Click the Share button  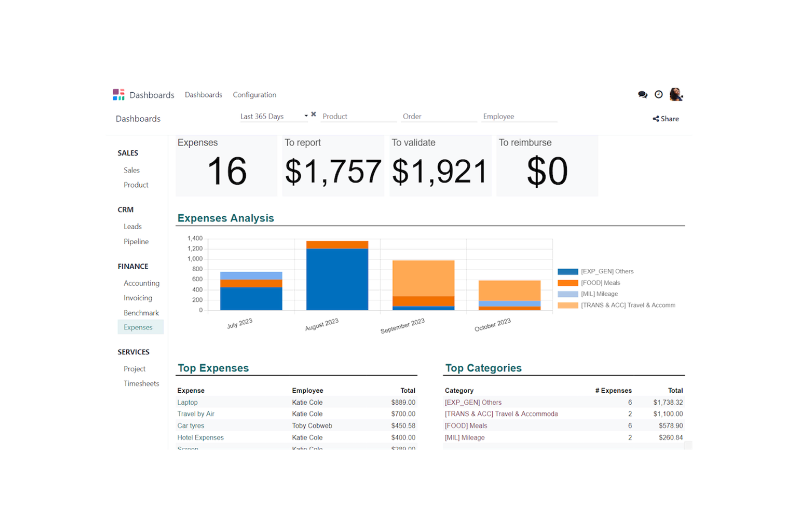[x=666, y=119]
